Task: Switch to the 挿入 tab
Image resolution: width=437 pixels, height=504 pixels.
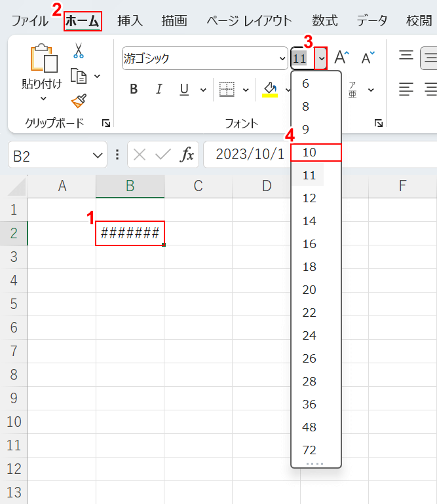Action: click(130, 21)
